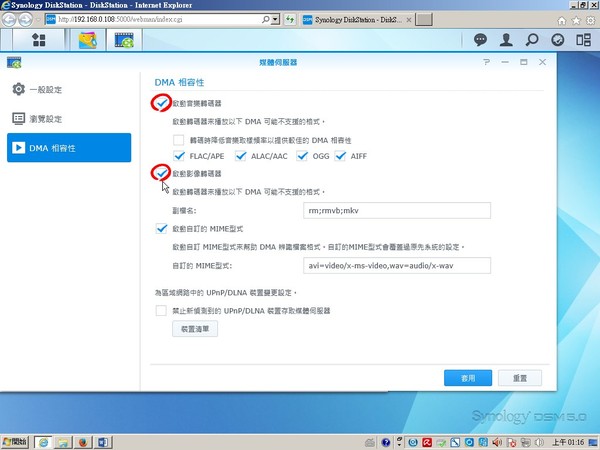Go to the browser home page icon

tap(561, 20)
